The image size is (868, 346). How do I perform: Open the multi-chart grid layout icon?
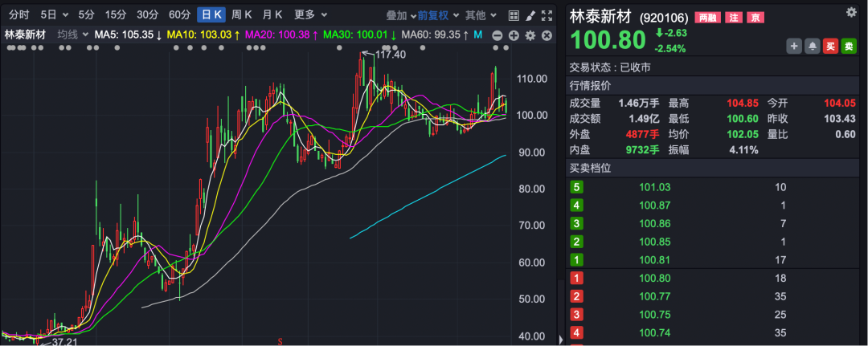click(x=515, y=15)
